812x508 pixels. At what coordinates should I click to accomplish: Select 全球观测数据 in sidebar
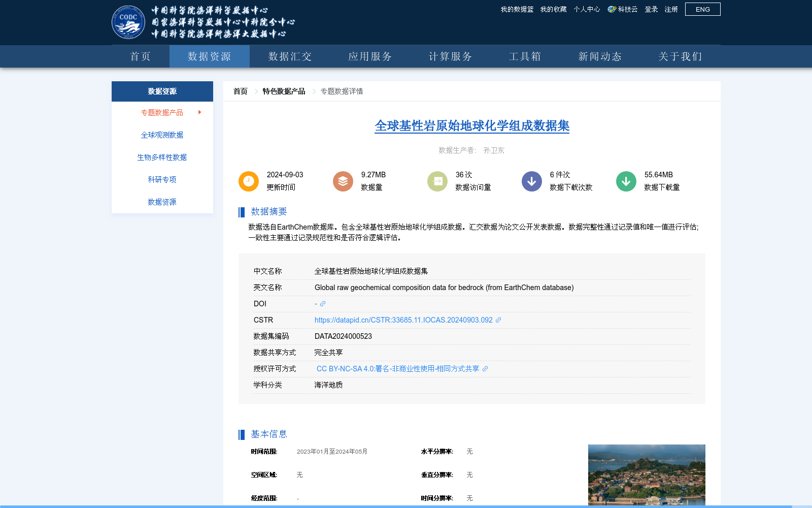coord(162,135)
